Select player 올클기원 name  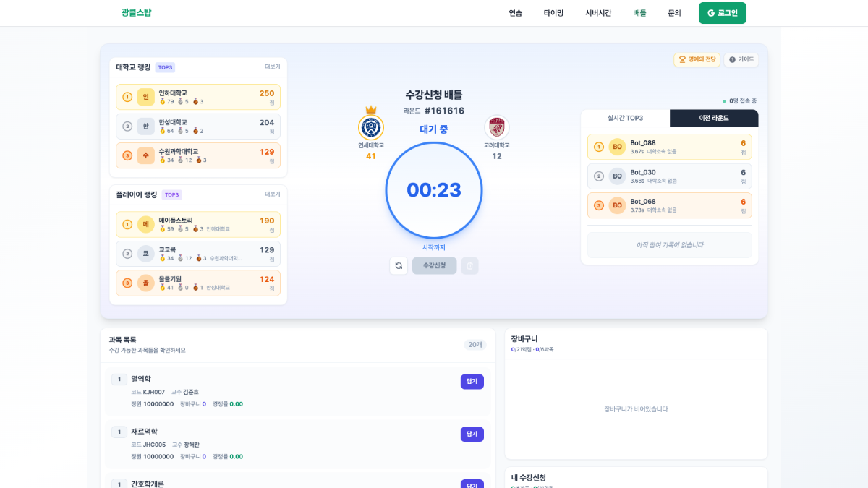170,279
